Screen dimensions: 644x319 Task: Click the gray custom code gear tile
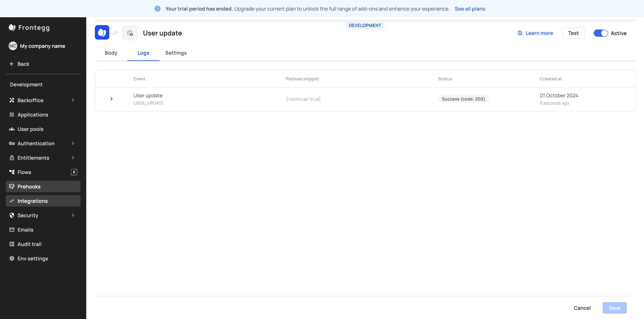[130, 33]
